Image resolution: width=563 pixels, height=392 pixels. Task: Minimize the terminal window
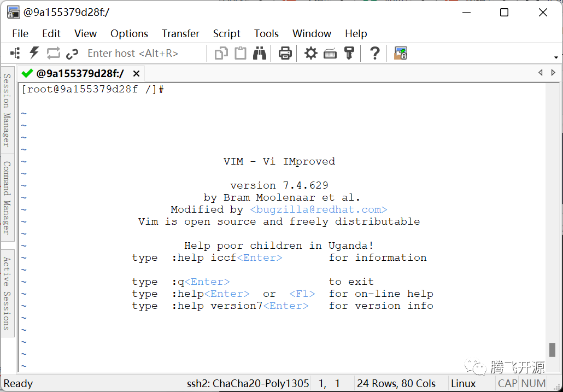pyautogui.click(x=466, y=13)
